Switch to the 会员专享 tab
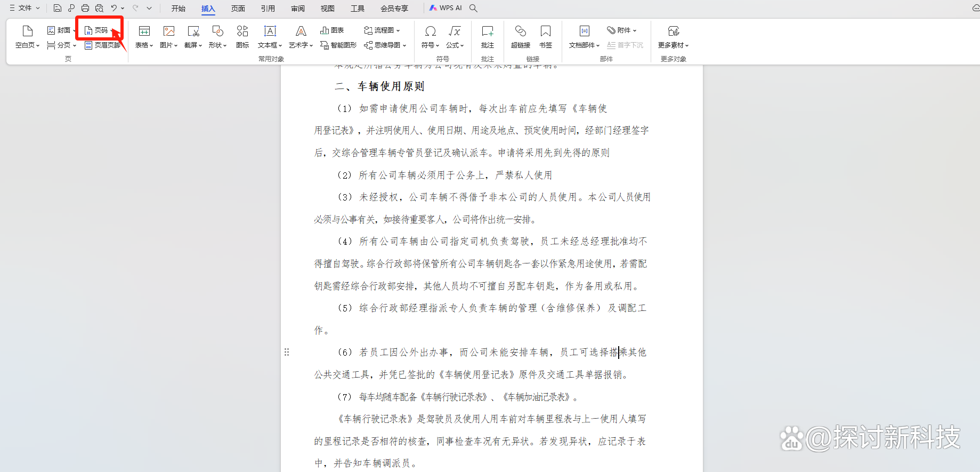Image resolution: width=980 pixels, height=472 pixels. click(x=394, y=9)
